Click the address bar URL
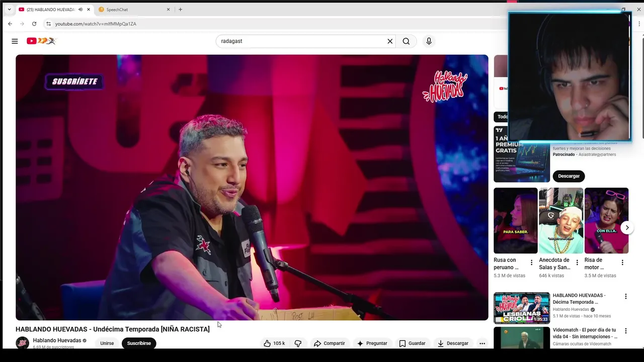 click(x=96, y=24)
